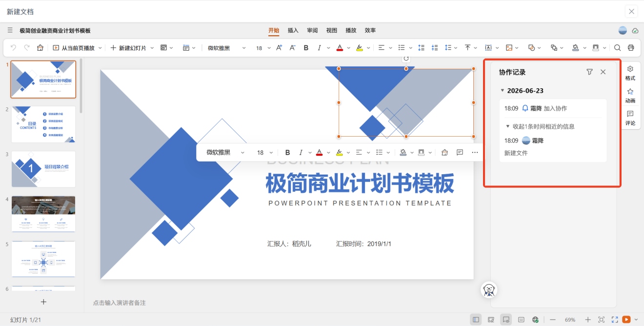
Task: Click the search magnifier icon in the toolbar
Action: point(617,48)
